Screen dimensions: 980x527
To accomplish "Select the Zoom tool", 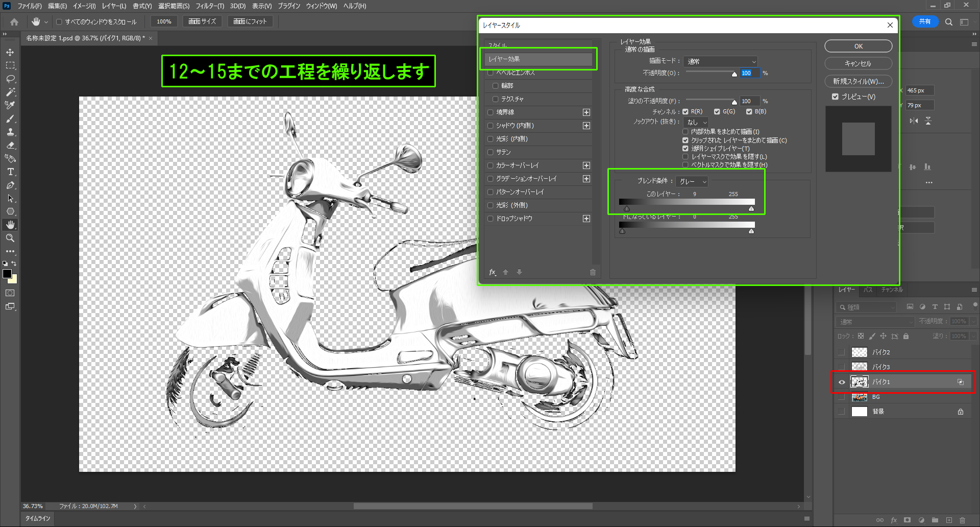I will [10, 238].
